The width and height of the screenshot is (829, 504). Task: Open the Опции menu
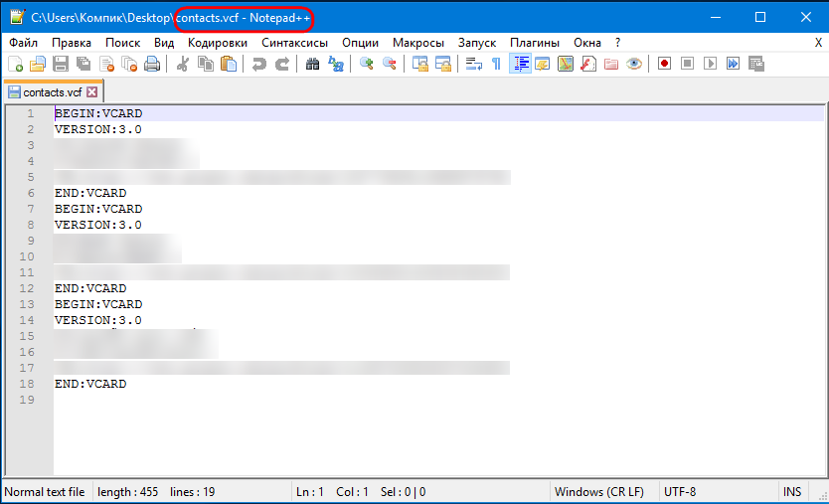360,43
